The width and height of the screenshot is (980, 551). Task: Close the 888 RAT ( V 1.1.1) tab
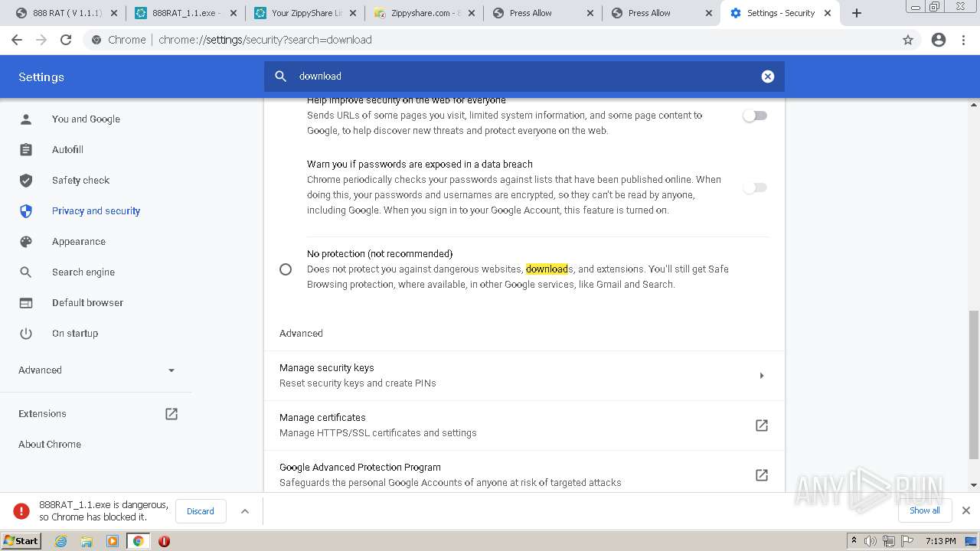pos(114,13)
